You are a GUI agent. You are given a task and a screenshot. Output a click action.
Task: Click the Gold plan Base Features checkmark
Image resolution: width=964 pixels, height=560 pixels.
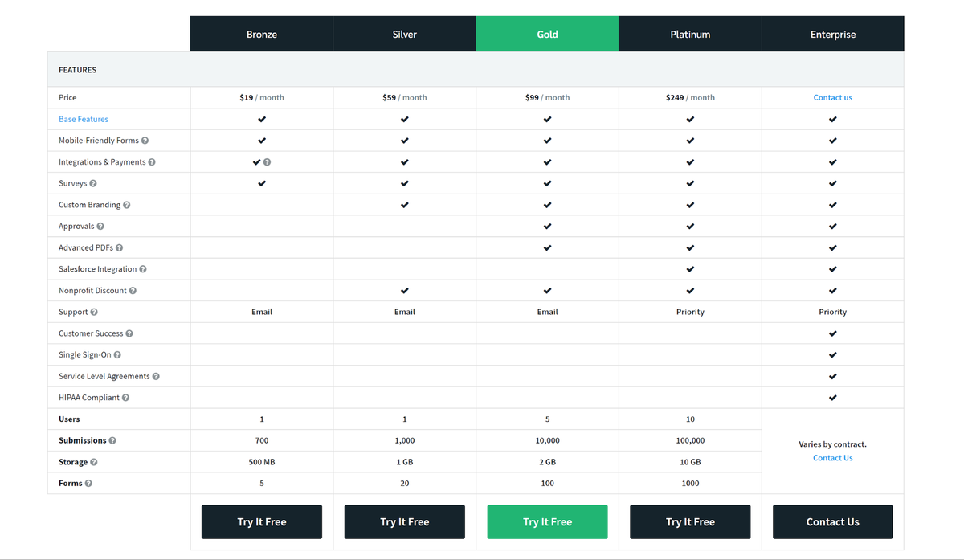pyautogui.click(x=547, y=118)
